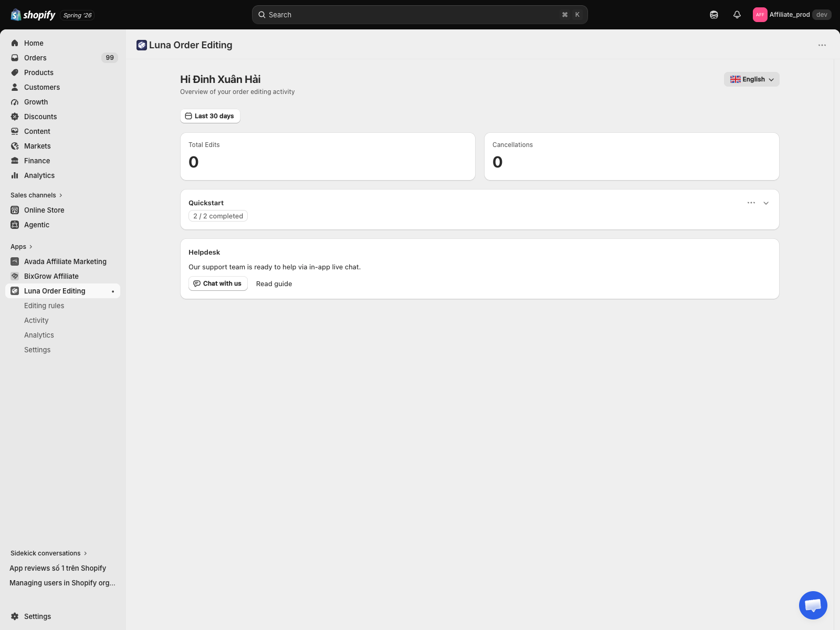Go to Editing rules page
The width and height of the screenshot is (840, 630).
click(44, 306)
